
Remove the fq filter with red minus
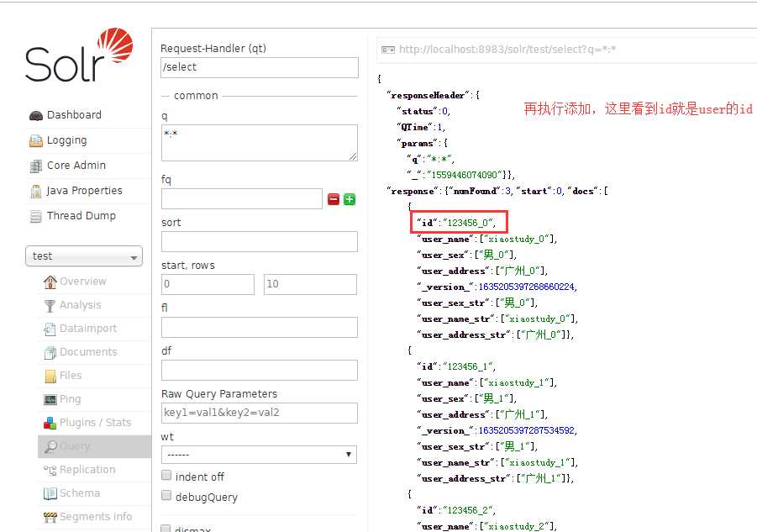334,199
